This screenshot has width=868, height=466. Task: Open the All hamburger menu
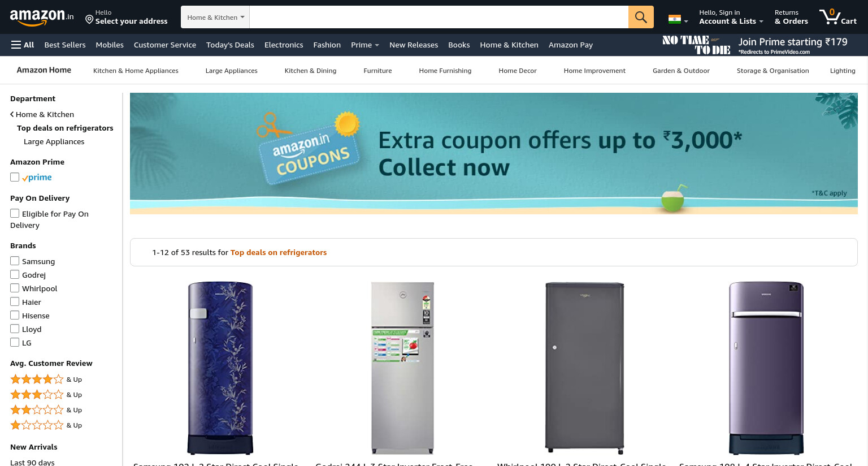23,45
